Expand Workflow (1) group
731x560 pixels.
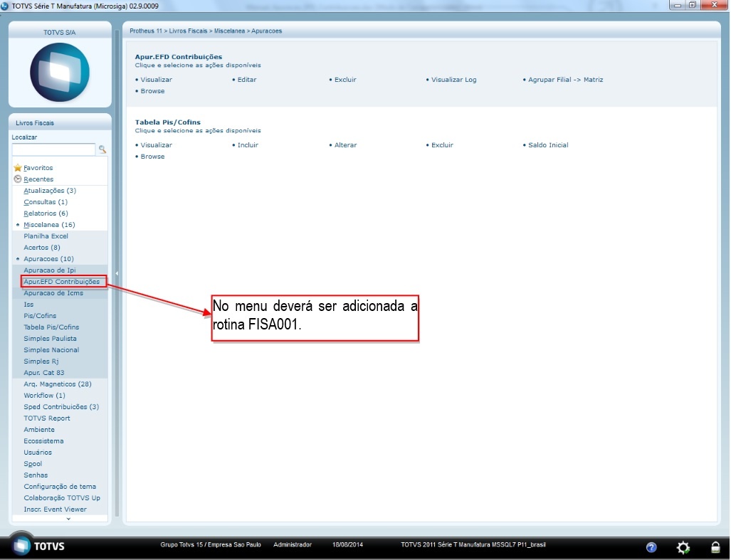tap(45, 396)
